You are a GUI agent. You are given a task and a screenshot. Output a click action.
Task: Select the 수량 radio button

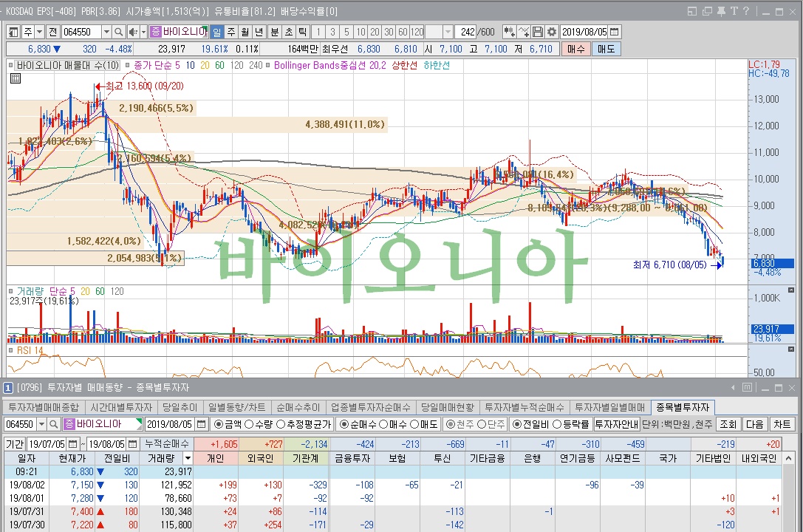(250, 424)
